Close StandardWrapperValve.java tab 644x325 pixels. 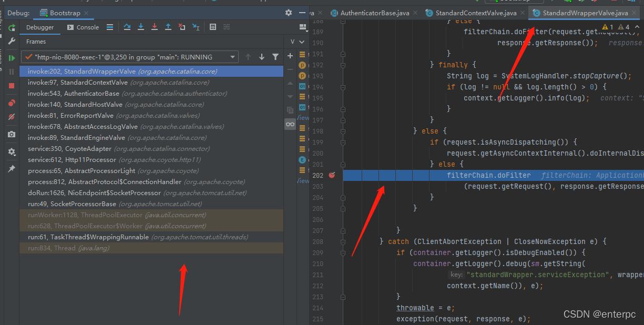(634, 13)
